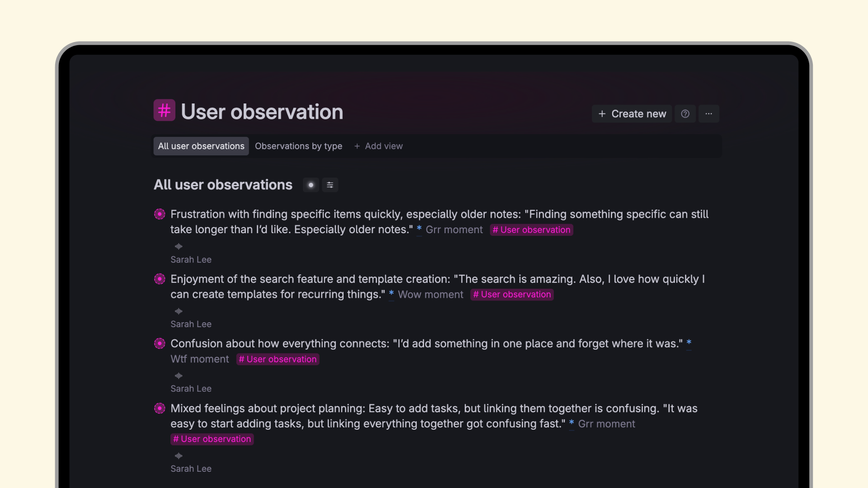The height and width of the screenshot is (488, 868).
Task: Open Wow moment reference link
Action: [x=430, y=295]
